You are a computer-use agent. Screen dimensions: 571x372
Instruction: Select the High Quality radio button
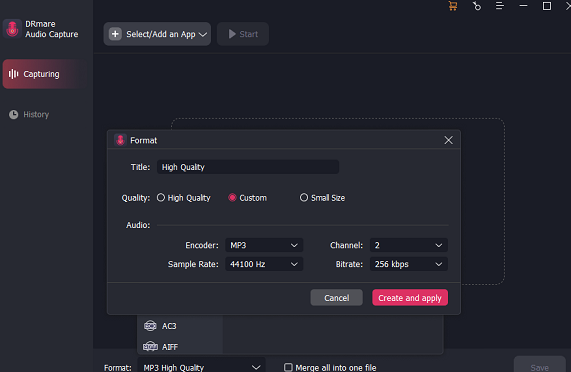tap(161, 198)
